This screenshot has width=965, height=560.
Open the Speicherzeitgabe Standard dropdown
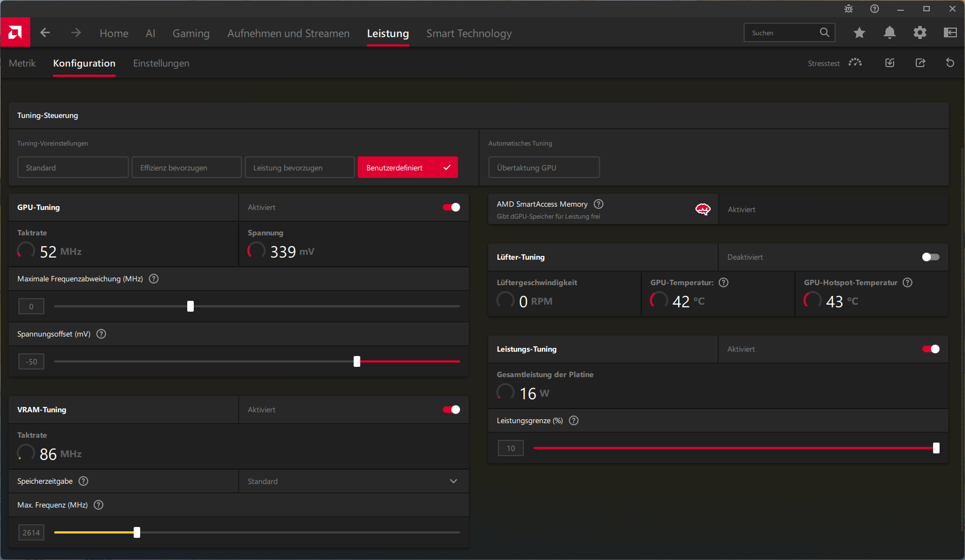[x=353, y=481]
